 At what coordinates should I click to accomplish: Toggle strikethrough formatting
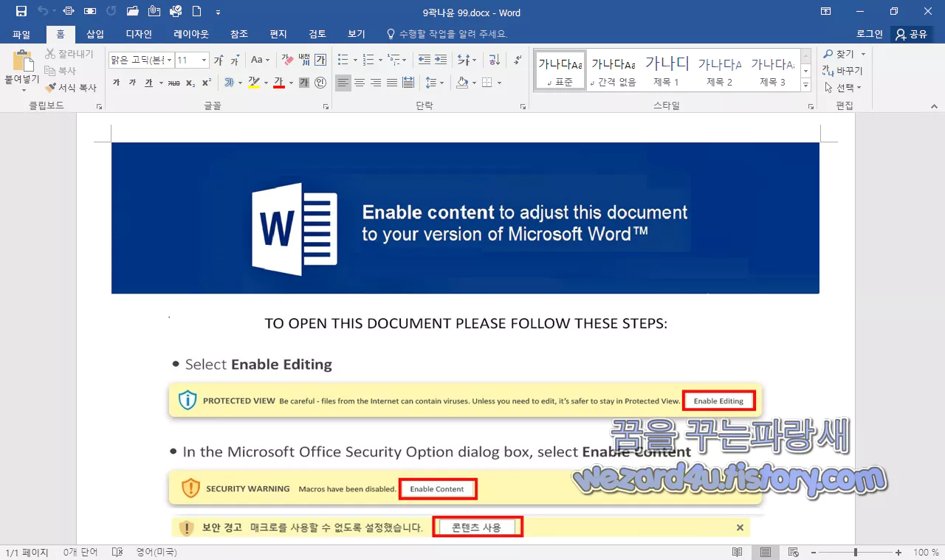(173, 83)
